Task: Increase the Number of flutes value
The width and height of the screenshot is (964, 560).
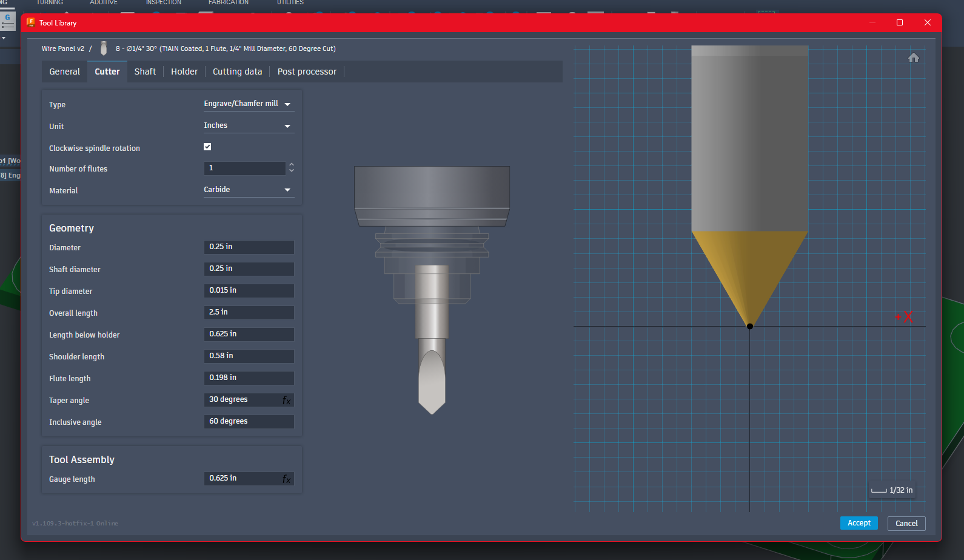Action: point(292,164)
